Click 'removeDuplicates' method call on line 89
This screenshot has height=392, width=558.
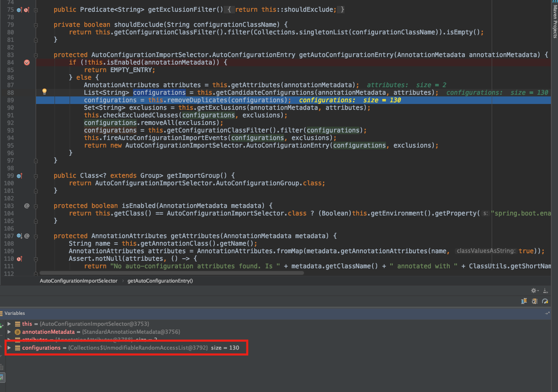[197, 100]
